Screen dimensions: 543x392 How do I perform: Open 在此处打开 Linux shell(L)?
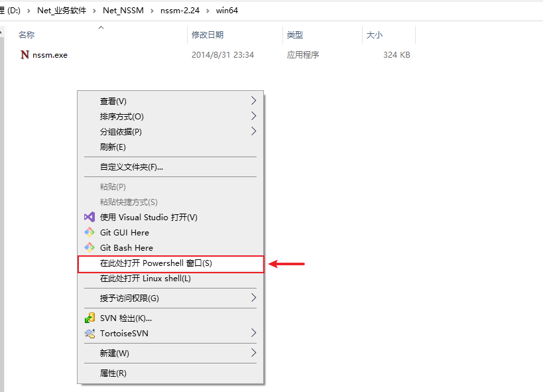click(x=170, y=279)
